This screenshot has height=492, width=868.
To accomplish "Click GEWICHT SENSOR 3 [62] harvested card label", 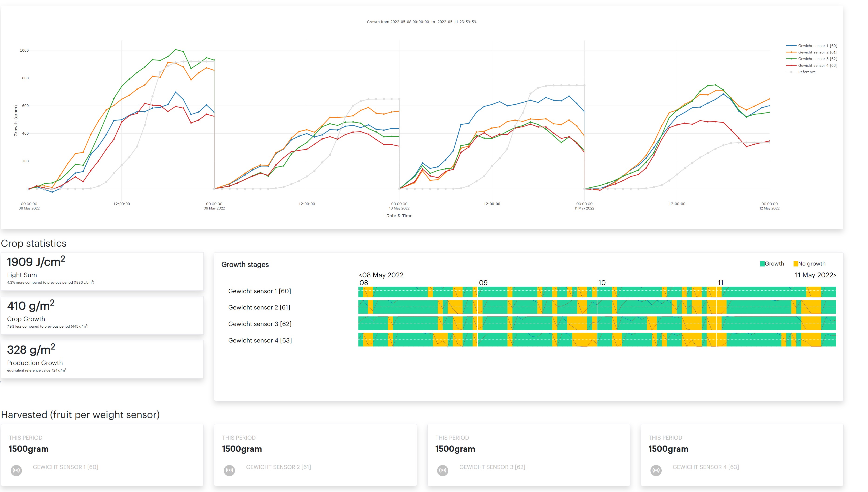I will (x=492, y=467).
